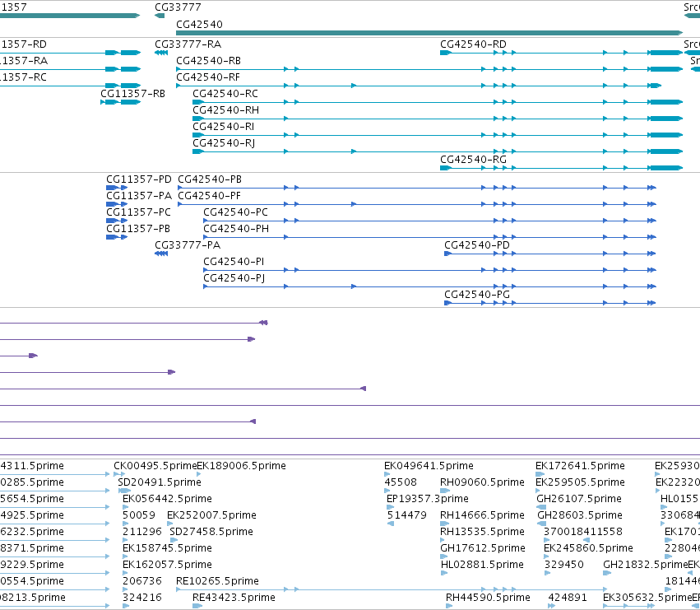The height and width of the screenshot is (610, 700).
Task: Select transcript CG42540-RF label
Action: (208, 77)
